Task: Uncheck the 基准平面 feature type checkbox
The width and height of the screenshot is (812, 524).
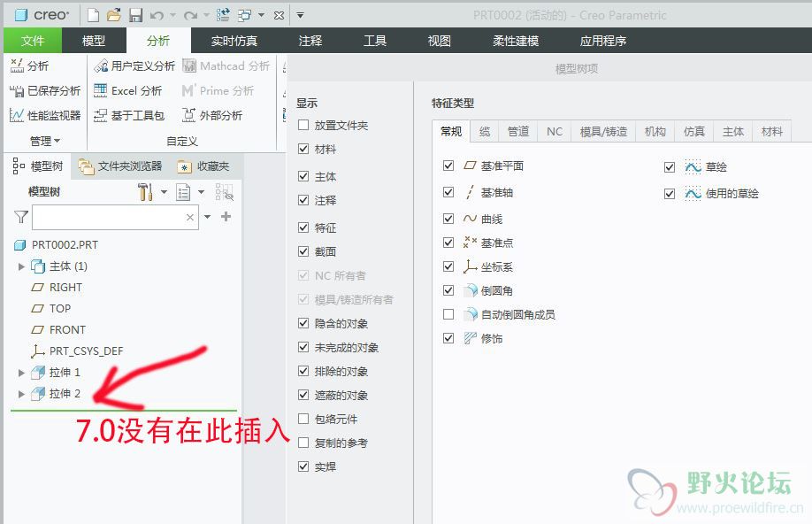Action: point(448,166)
